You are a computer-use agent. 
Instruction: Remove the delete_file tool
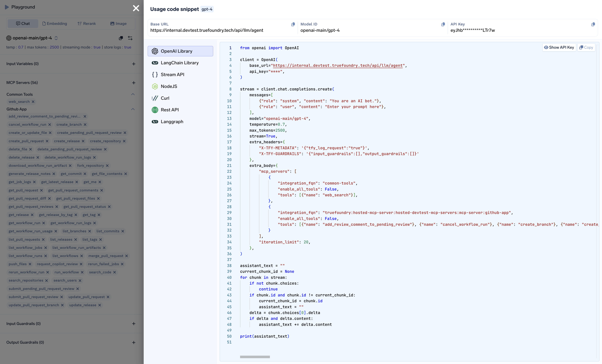(30, 149)
